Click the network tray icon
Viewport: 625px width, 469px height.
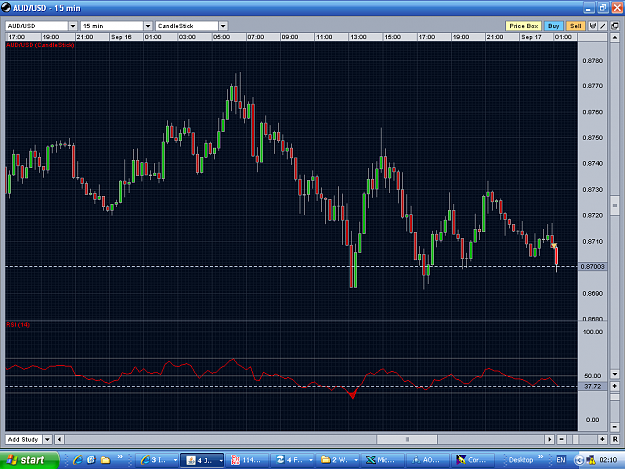(590, 461)
